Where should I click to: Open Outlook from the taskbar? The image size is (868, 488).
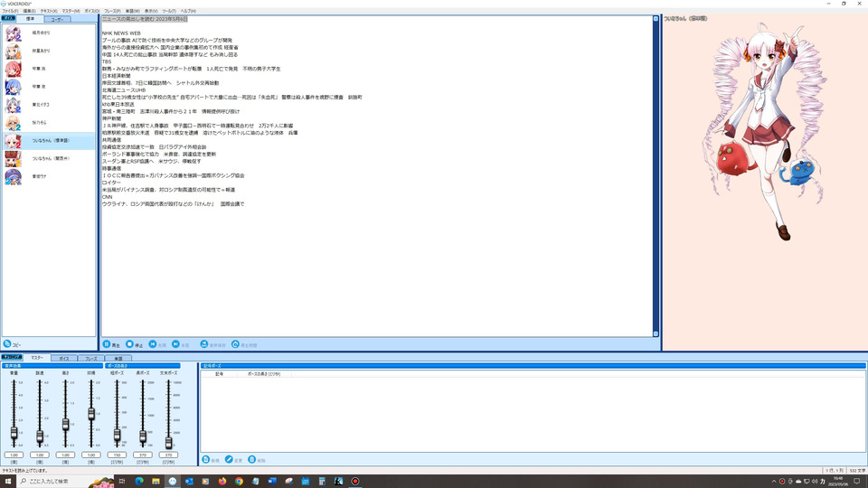pos(189,482)
